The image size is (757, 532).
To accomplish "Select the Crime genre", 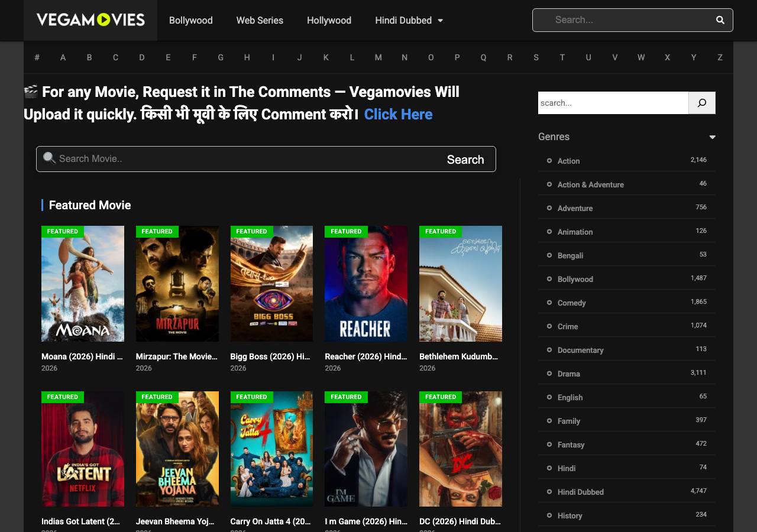I will click(x=568, y=326).
